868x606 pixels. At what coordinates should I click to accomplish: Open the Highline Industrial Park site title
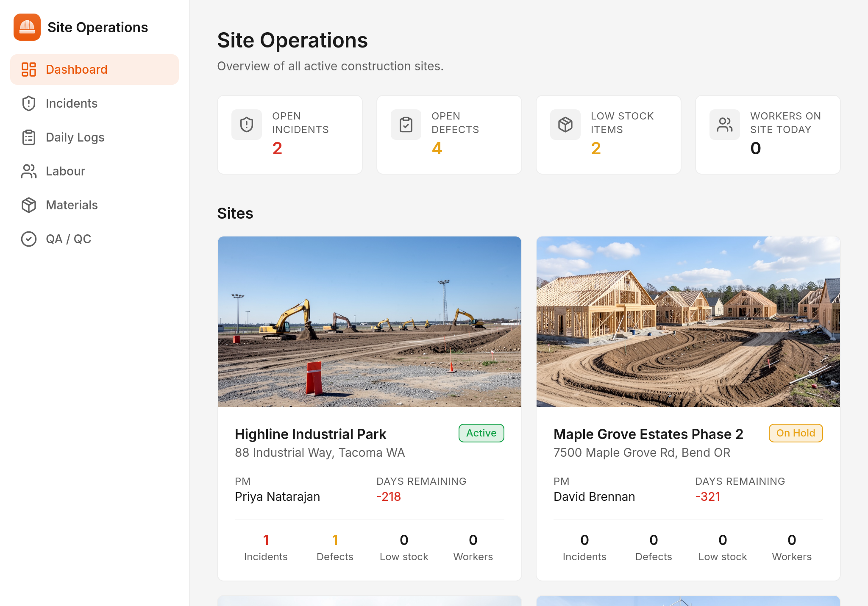coord(311,434)
